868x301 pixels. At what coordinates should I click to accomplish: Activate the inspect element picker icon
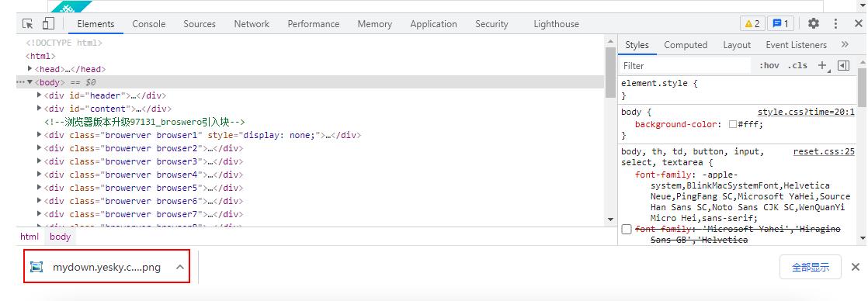point(28,24)
